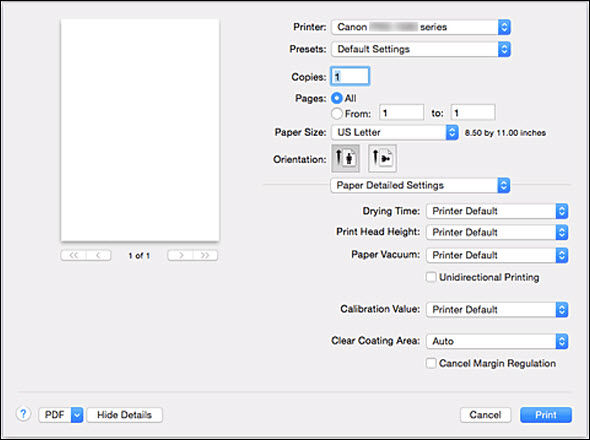The image size is (590, 440).
Task: Open the Paper Detailed Settings panel menu
Action: point(420,185)
